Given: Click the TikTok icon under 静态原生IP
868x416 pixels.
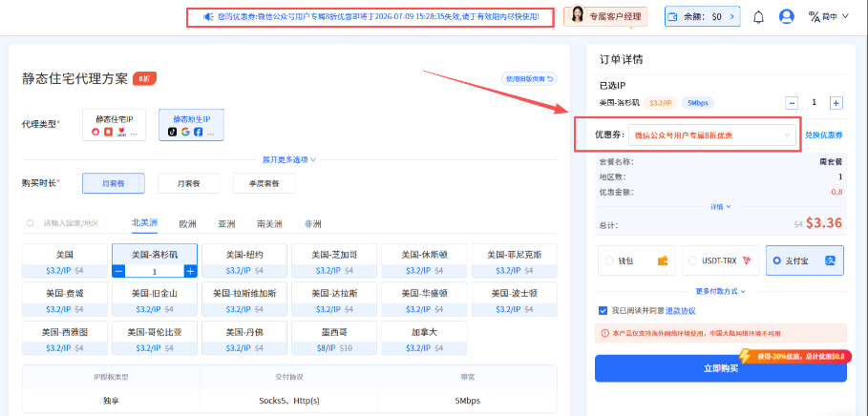Looking at the screenshot, I should pyautogui.click(x=172, y=132).
